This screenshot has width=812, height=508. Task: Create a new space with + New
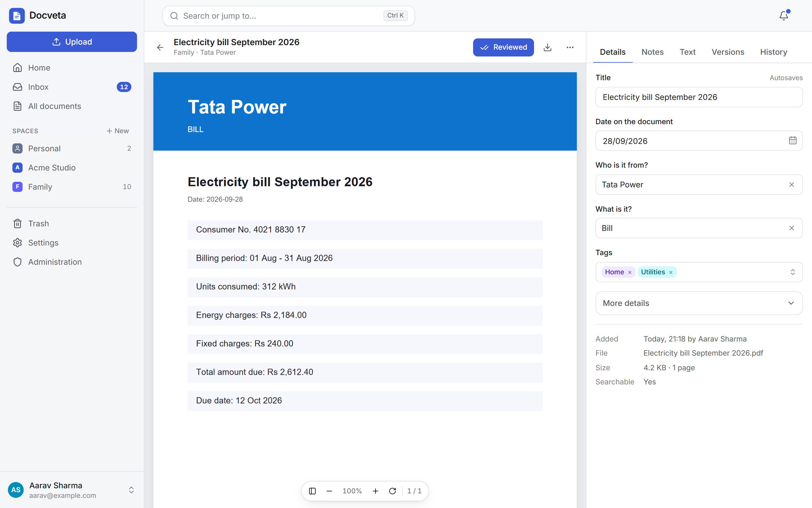tap(118, 131)
